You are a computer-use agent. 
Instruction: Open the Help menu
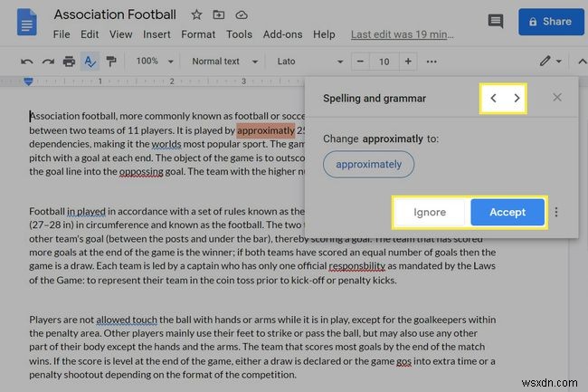coord(324,34)
